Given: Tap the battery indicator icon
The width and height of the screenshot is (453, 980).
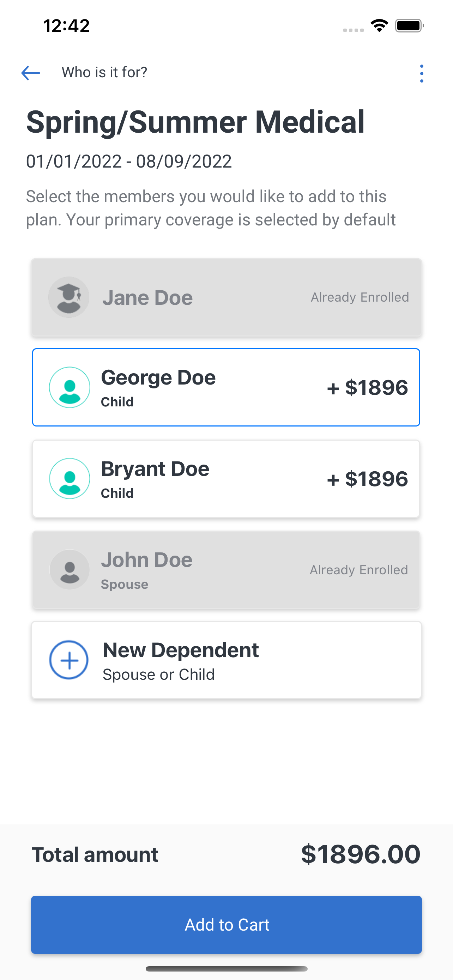Looking at the screenshot, I should (409, 25).
